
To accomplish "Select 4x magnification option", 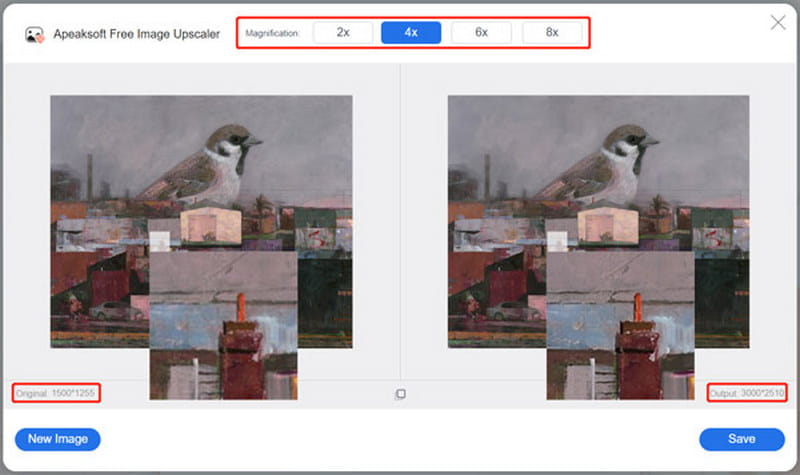I will tap(411, 33).
